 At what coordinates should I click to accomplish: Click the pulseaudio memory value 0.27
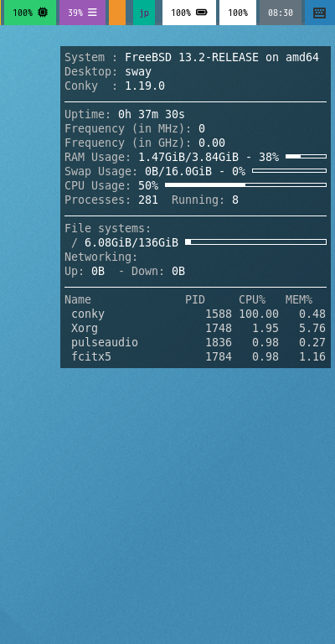point(312,342)
